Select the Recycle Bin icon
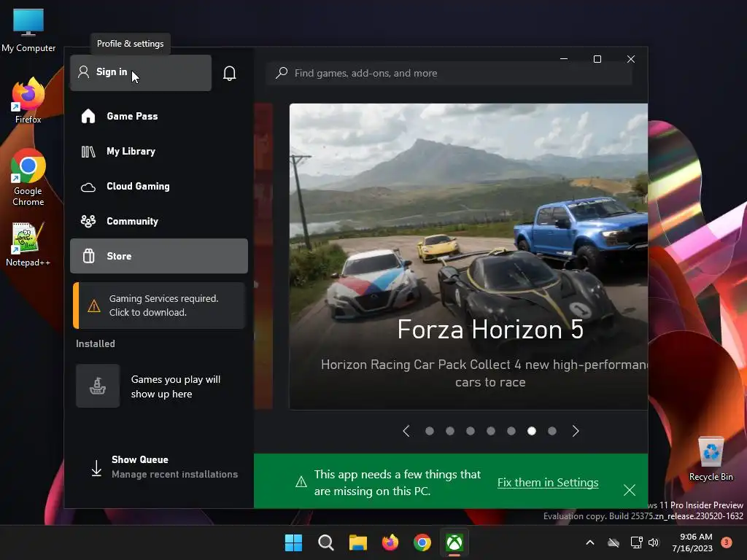Image resolution: width=747 pixels, height=560 pixels. (711, 459)
